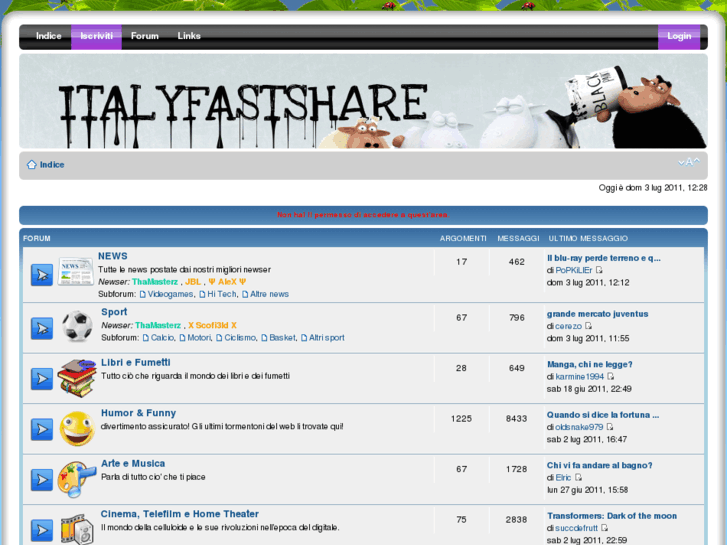Viewport: 727px width, 545px height.
Task: Open the Altri sport subforum
Action: 327,338
